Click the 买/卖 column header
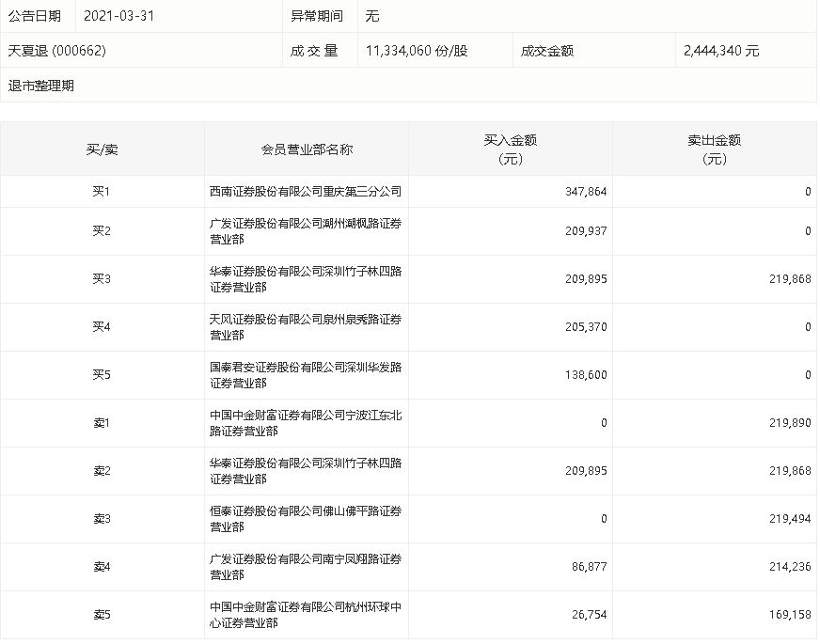 tap(102, 150)
